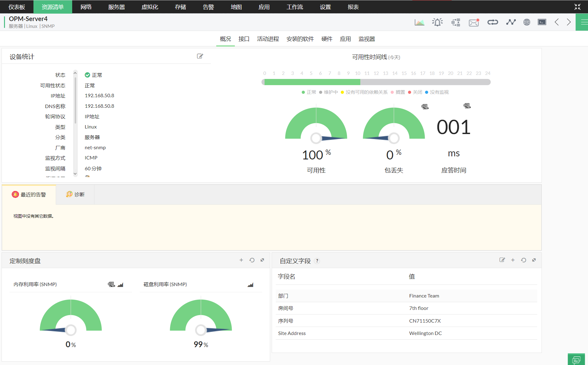Open the terminal console icon

pyautogui.click(x=542, y=22)
